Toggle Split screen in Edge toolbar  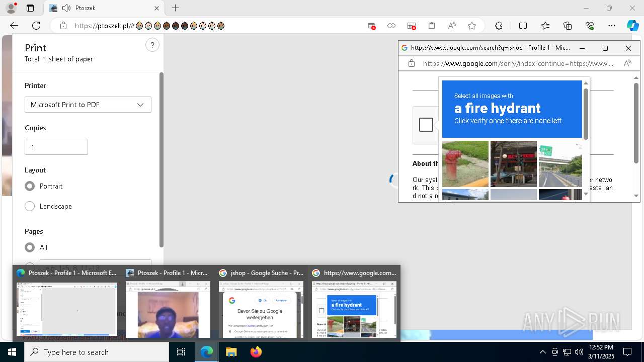[523, 26]
